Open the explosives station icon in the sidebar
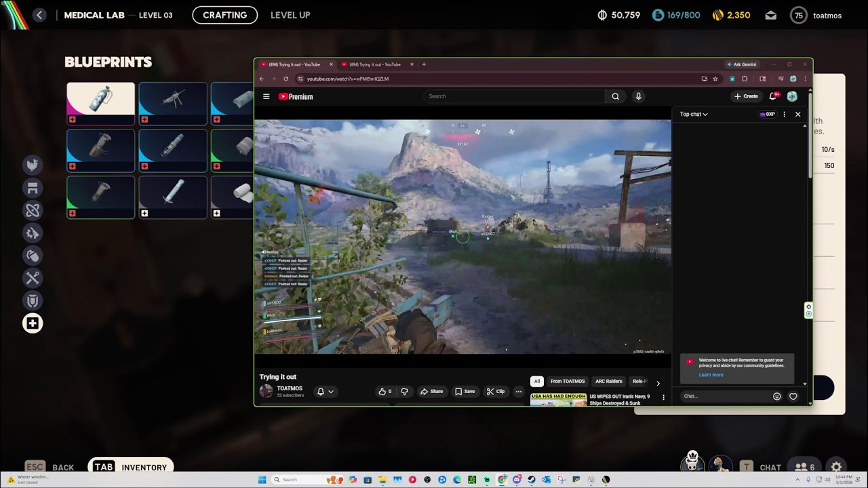The height and width of the screenshot is (488, 868). (33, 256)
